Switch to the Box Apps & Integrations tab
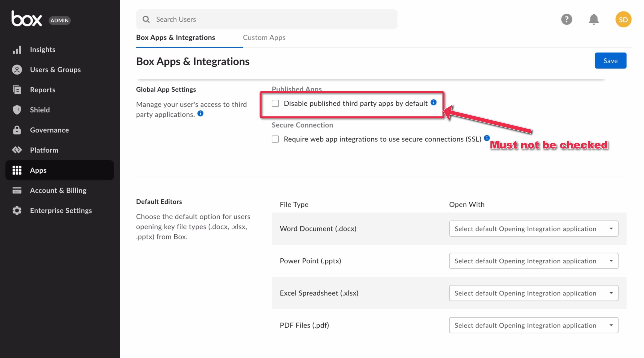644x358 pixels. (x=175, y=37)
